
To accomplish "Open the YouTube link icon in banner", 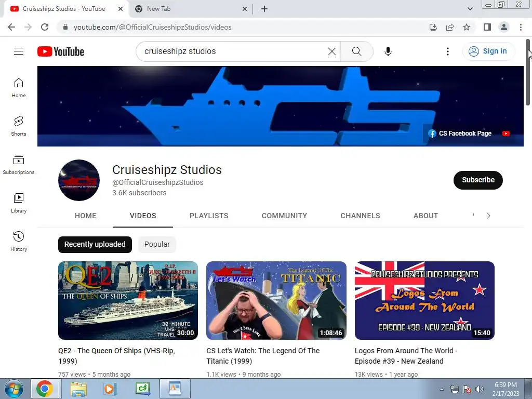I will pos(506,134).
